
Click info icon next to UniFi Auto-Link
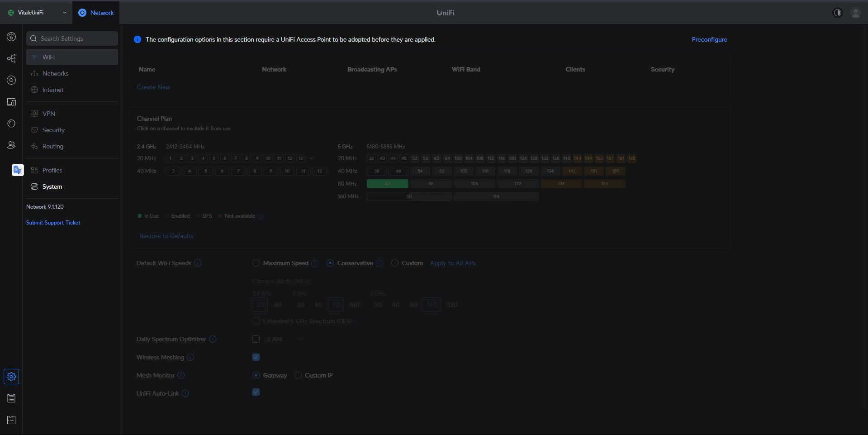click(185, 393)
